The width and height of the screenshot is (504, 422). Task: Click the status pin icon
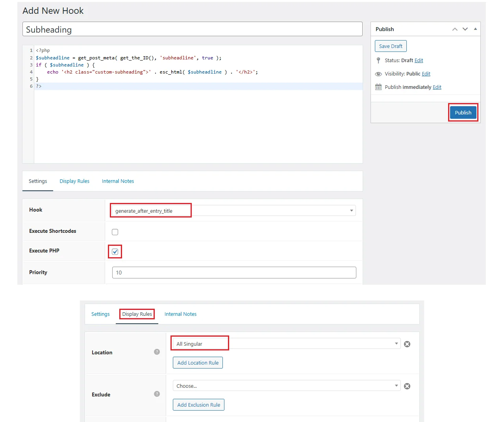coord(378,60)
